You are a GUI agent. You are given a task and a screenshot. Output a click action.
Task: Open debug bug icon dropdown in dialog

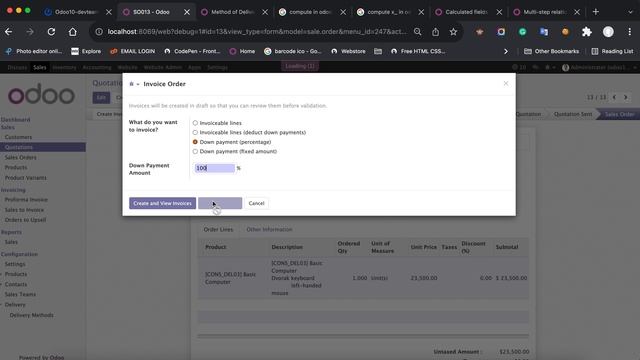134,84
